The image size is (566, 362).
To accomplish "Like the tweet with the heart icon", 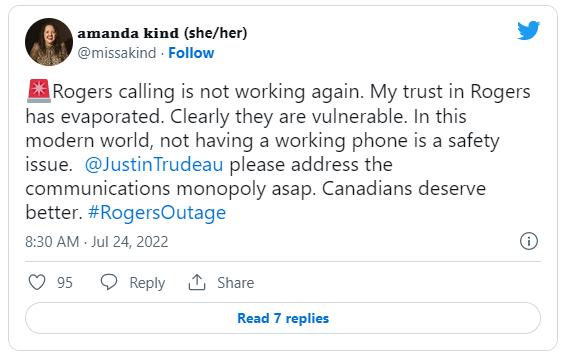I will (x=37, y=282).
